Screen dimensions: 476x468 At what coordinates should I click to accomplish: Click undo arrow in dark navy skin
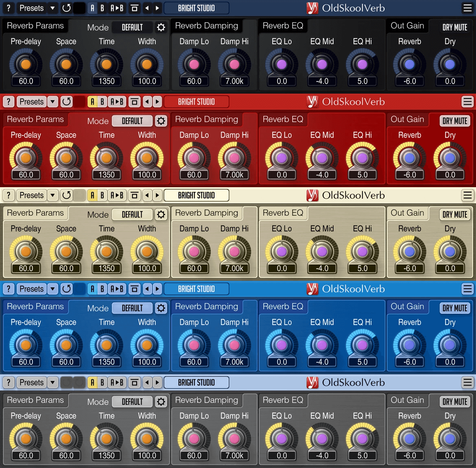66,8
